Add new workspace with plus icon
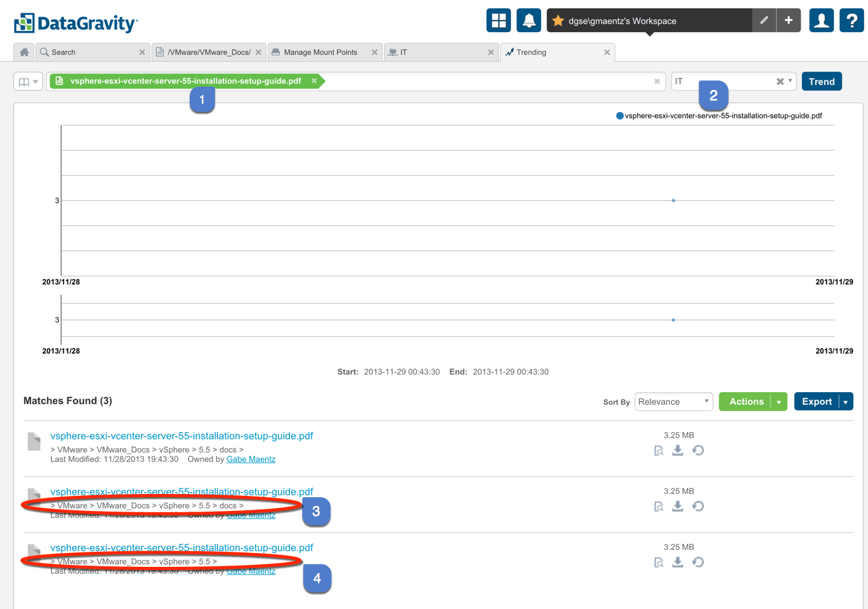Image resolution: width=868 pixels, height=609 pixels. tap(788, 20)
